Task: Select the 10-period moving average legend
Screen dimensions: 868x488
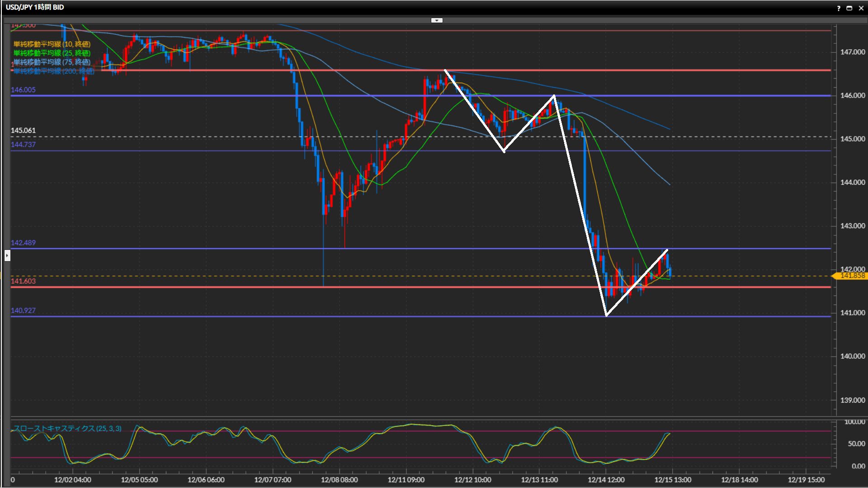Action: pos(52,44)
